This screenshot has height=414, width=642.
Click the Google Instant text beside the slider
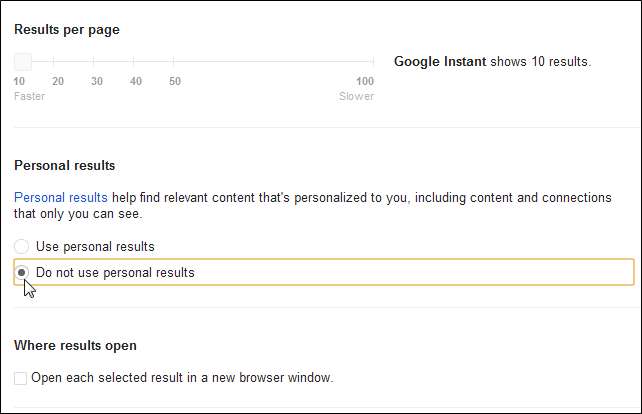439,62
